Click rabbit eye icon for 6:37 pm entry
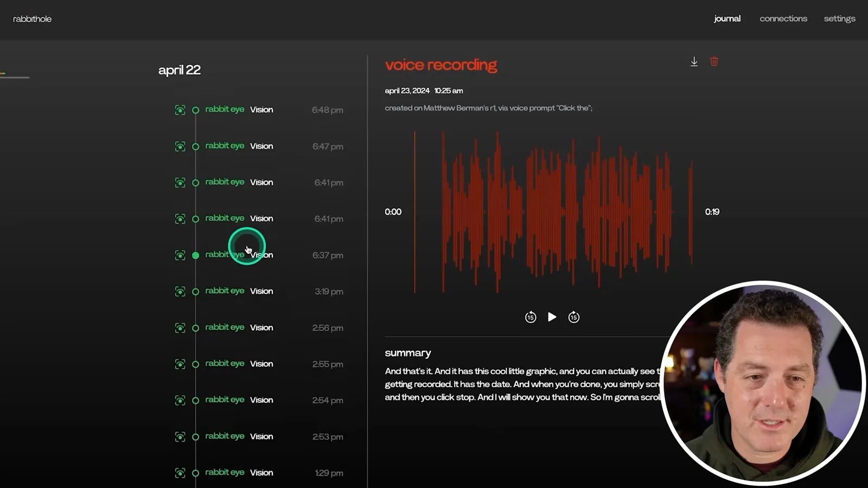The height and width of the screenshot is (488, 868). (180, 255)
